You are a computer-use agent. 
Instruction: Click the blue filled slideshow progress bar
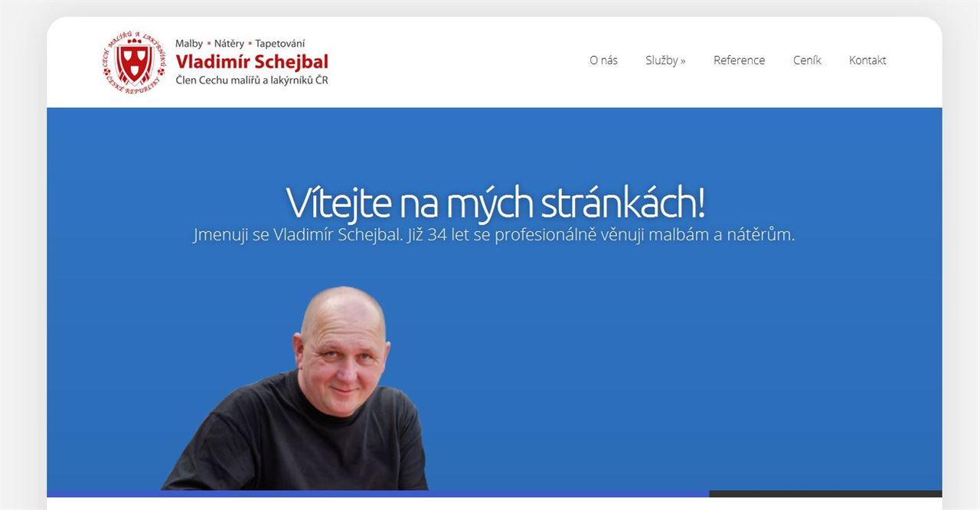377,494
